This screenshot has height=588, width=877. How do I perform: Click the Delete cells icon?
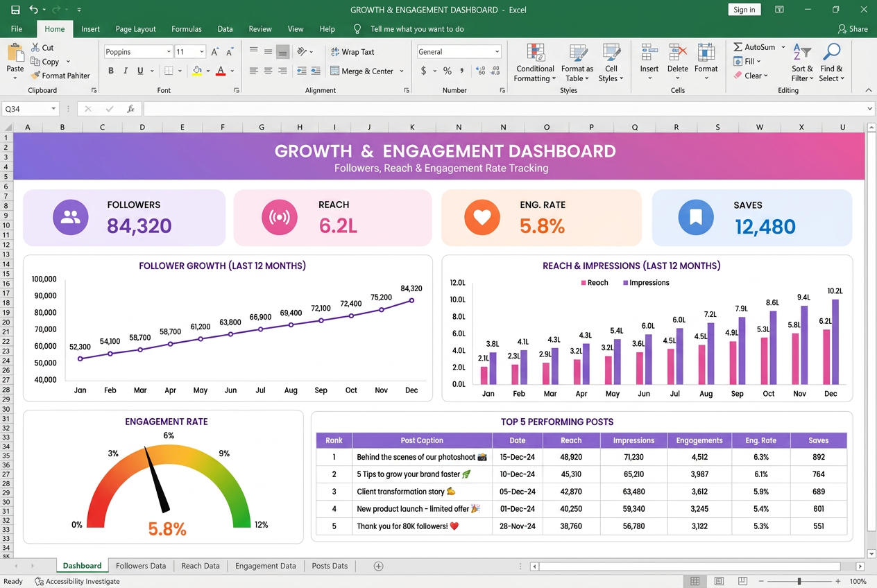pyautogui.click(x=678, y=53)
